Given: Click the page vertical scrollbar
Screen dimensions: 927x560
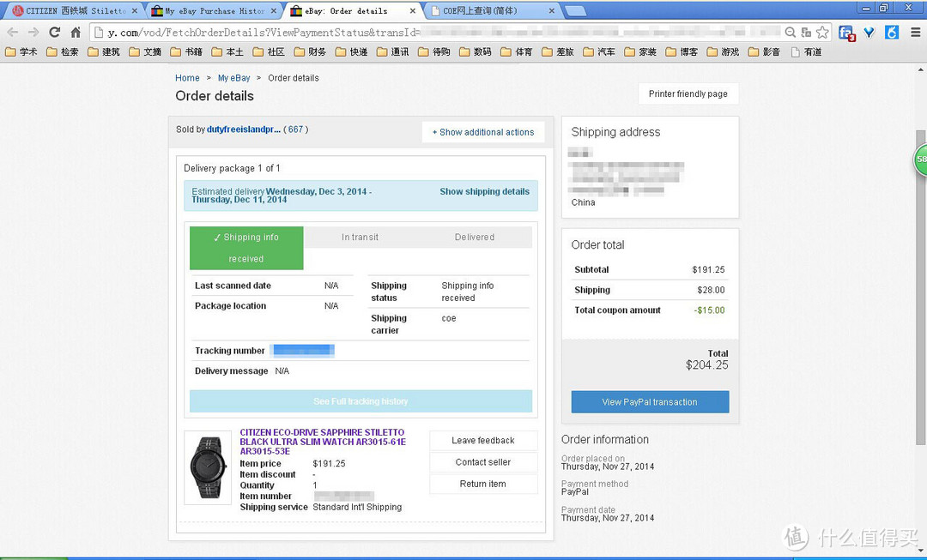Looking at the screenshot, I should (x=920, y=287).
